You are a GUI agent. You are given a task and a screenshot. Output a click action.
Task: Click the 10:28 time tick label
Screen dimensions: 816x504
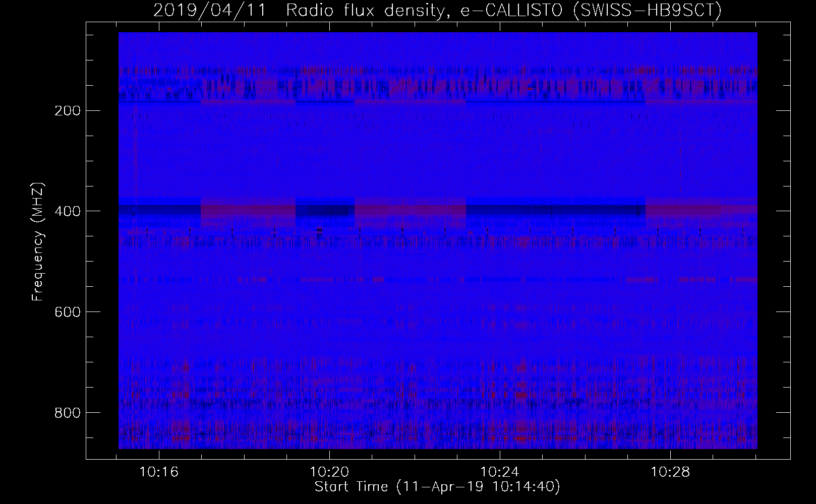(x=669, y=472)
